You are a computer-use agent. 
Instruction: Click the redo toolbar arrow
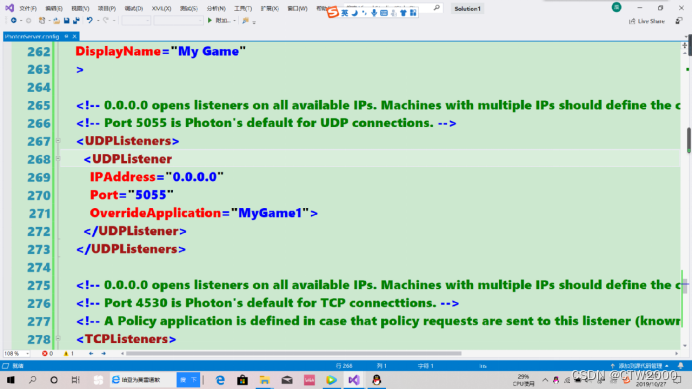(106, 20)
